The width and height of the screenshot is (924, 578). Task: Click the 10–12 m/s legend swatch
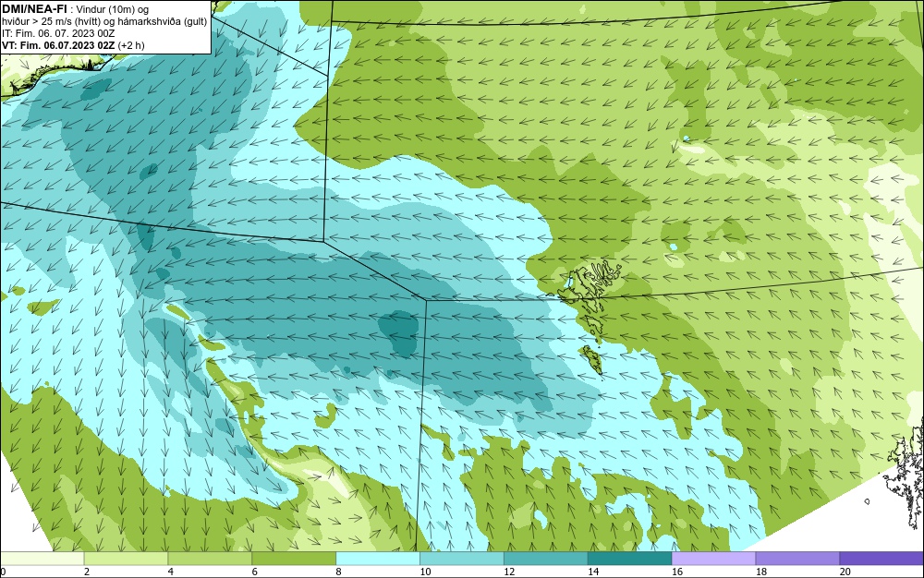[x=462, y=558]
